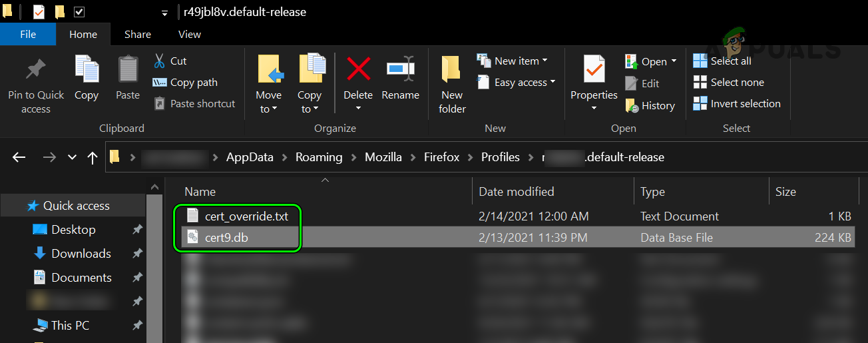
Task: Click Select all in ribbon
Action: 722,61
